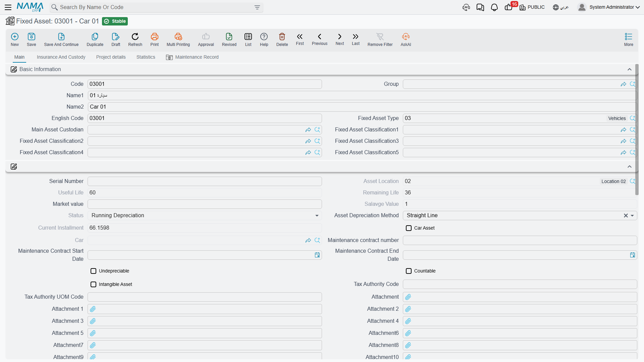Click Remove Filter icon
The height and width of the screenshot is (362, 644).
click(380, 37)
